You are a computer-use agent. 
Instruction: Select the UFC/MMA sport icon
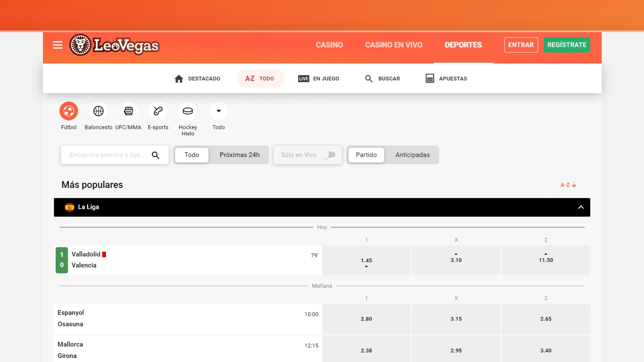(128, 111)
